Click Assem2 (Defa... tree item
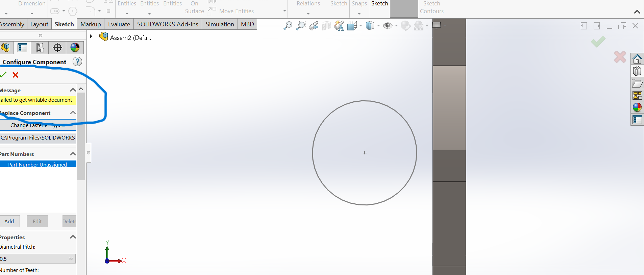644x275 pixels. click(x=130, y=37)
